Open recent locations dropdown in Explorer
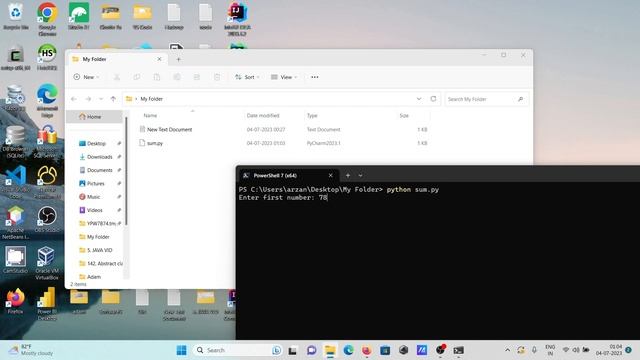640x360 pixels. pos(101,99)
